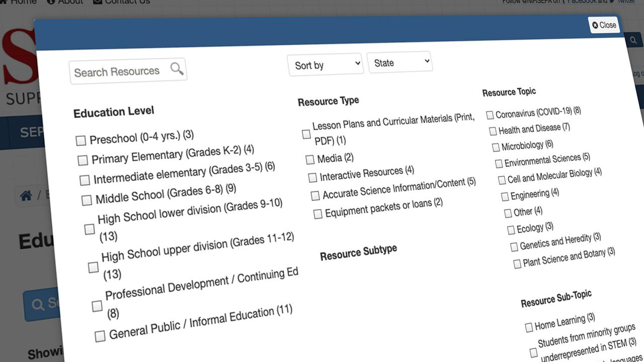Type in the Search Resources field
Screen dimensions: 644x362
[118, 72]
